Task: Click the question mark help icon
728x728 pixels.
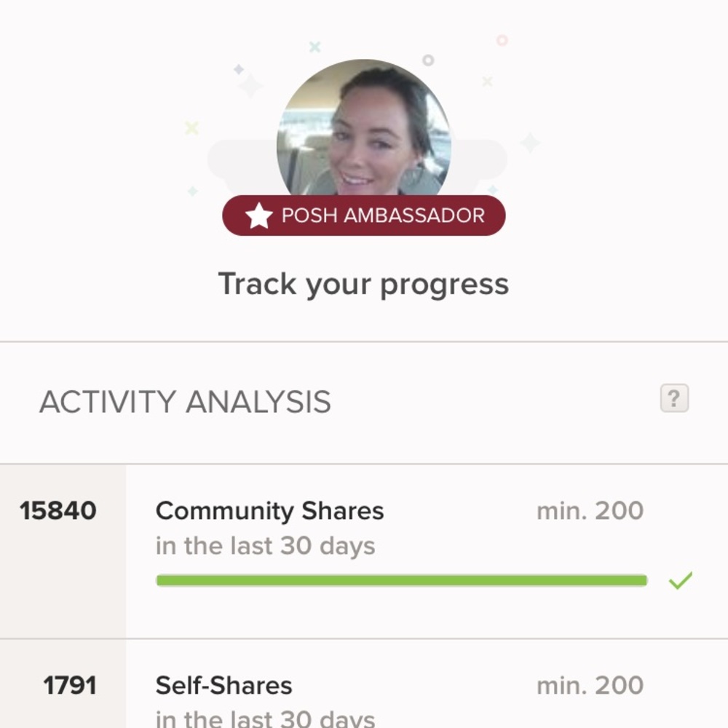Action: (x=674, y=398)
